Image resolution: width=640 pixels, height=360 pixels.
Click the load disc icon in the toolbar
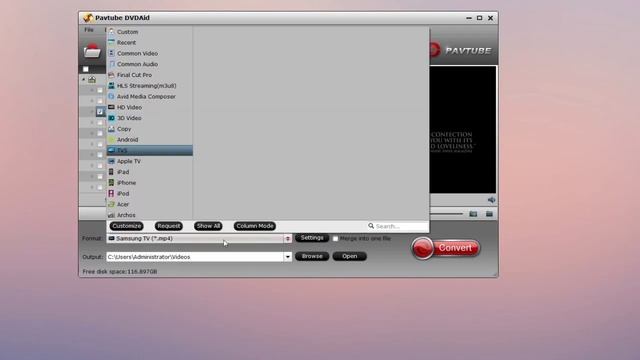pos(92,51)
